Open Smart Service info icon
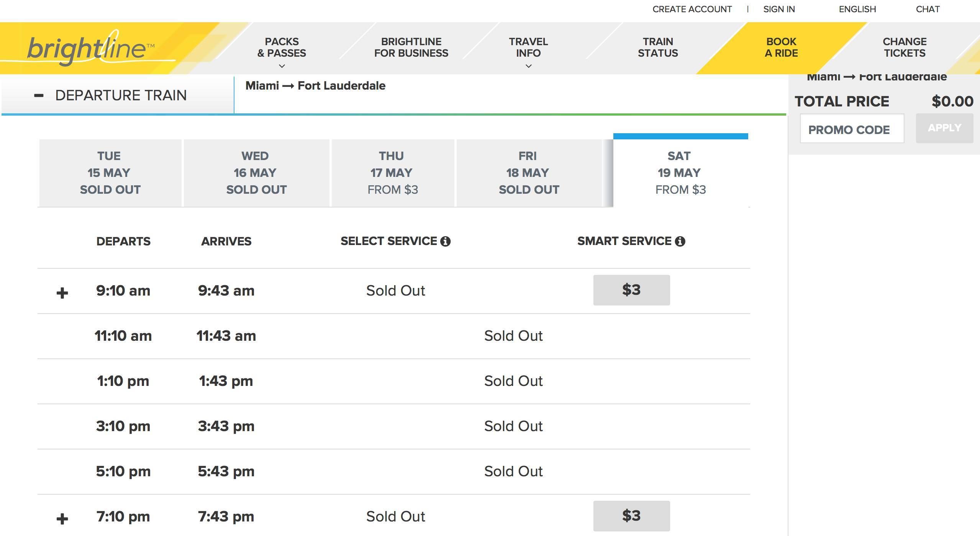 [680, 241]
